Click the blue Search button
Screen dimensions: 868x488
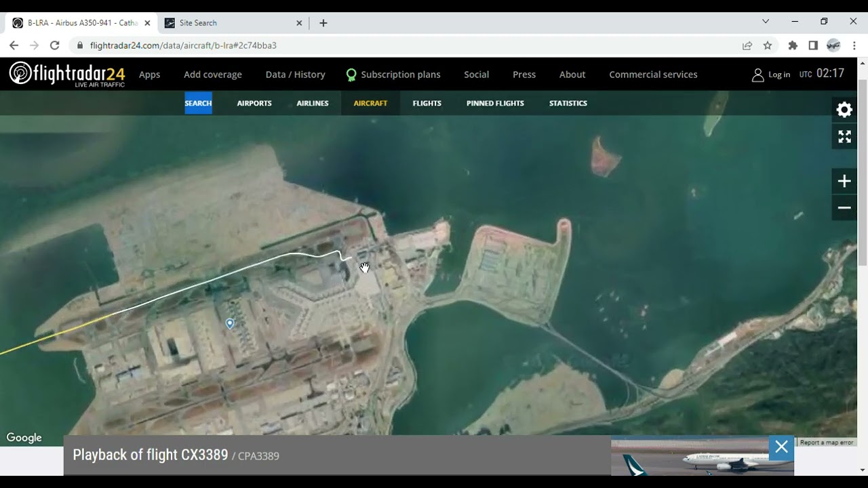[198, 103]
